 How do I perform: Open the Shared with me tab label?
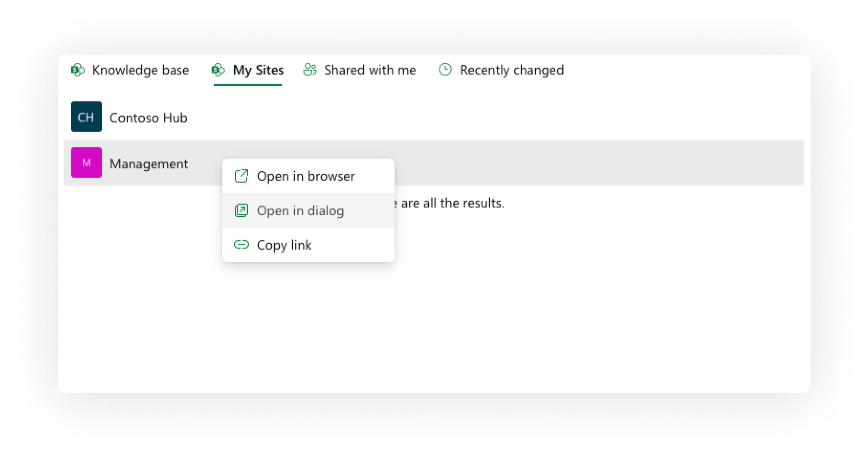point(370,70)
